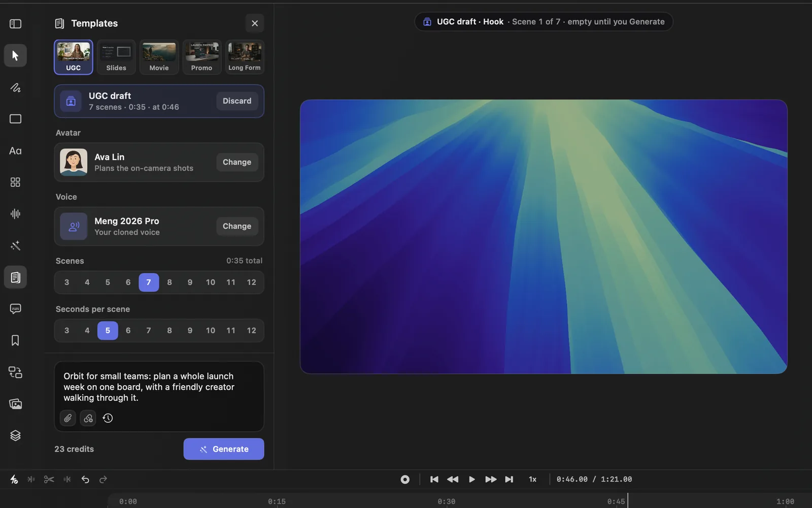Open the layers stack panel
Screen dimensions: 812x508
click(15, 435)
